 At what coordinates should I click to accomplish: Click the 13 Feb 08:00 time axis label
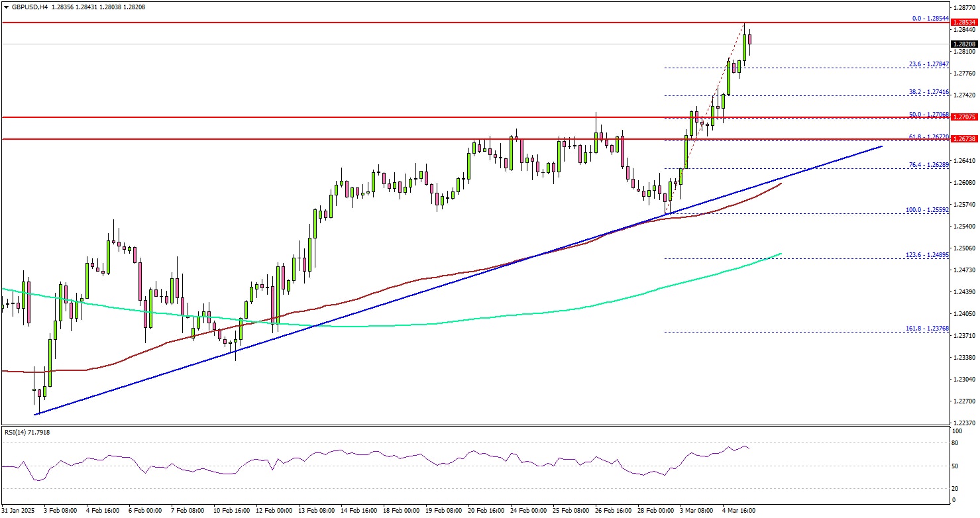coord(316,511)
